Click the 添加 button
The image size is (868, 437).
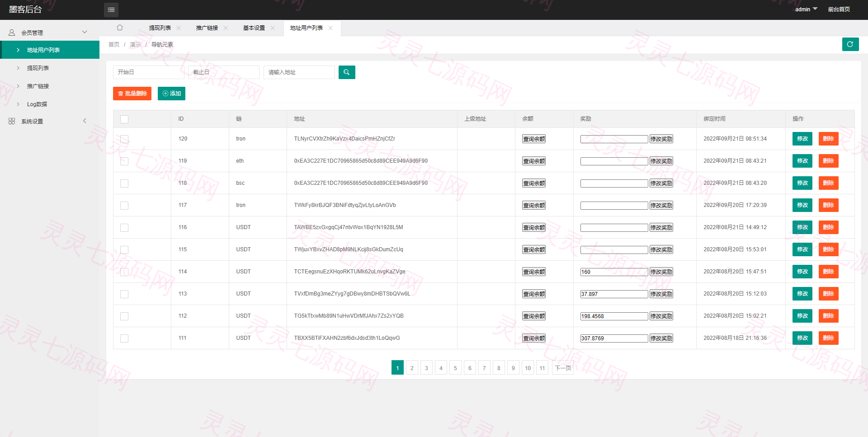coord(171,94)
